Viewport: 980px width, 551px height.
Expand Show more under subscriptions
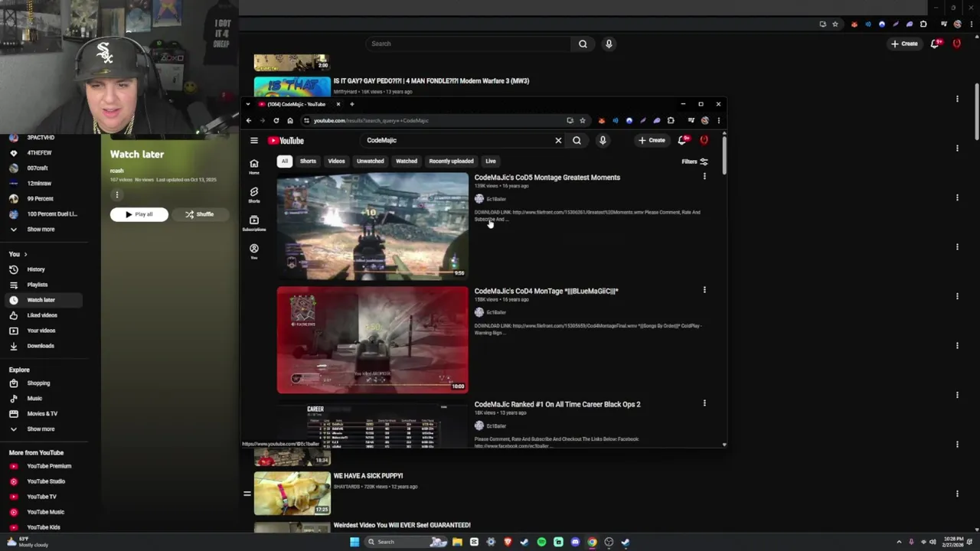pyautogui.click(x=42, y=230)
